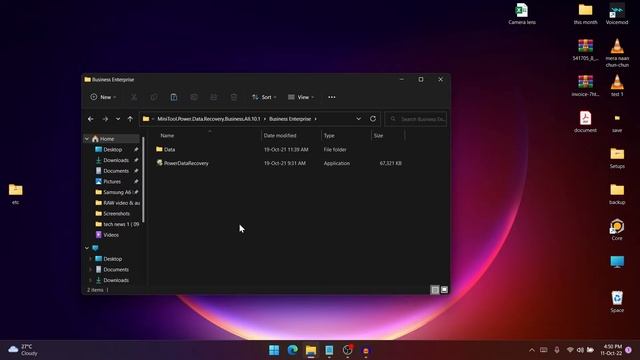This screenshot has height=360, width=640.
Task: Go forward with the right arrow
Action: [105, 119]
